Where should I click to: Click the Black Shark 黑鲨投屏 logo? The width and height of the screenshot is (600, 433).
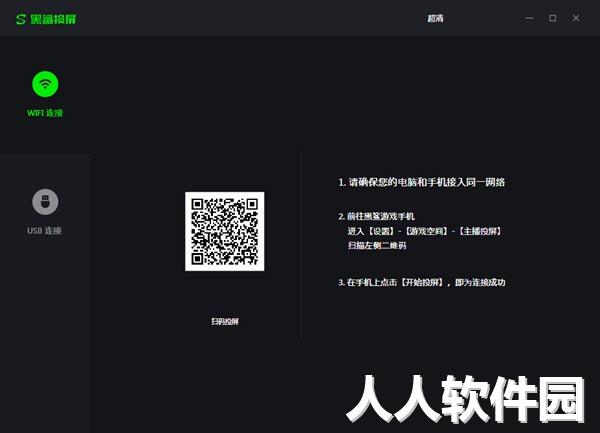[x=46, y=19]
